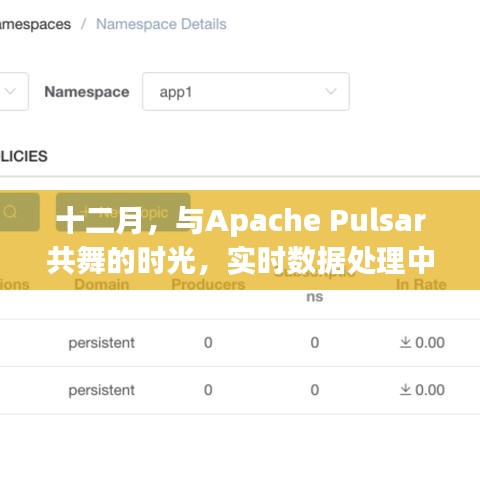
Task: Click Subscriptions column header
Action: coord(315,284)
